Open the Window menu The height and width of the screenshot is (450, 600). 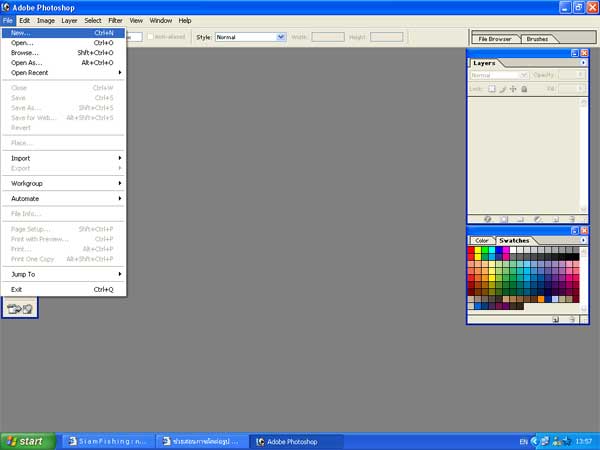[x=161, y=21]
